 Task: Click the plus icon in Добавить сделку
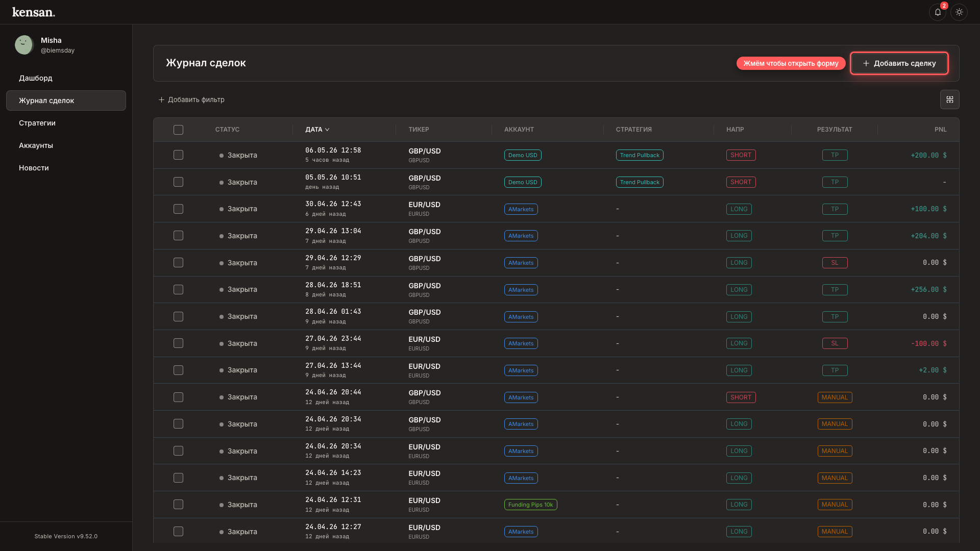click(866, 63)
